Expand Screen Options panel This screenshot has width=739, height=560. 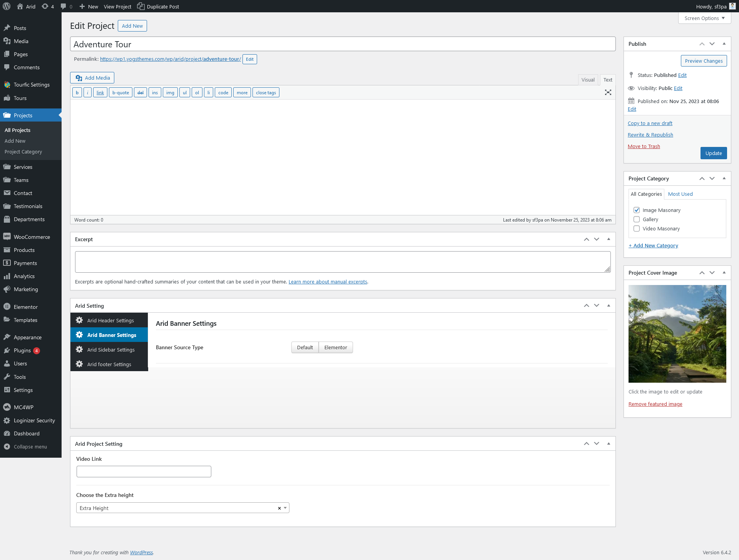tap(704, 18)
